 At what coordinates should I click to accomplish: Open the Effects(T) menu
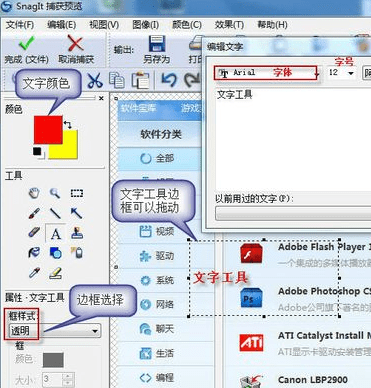click(229, 24)
